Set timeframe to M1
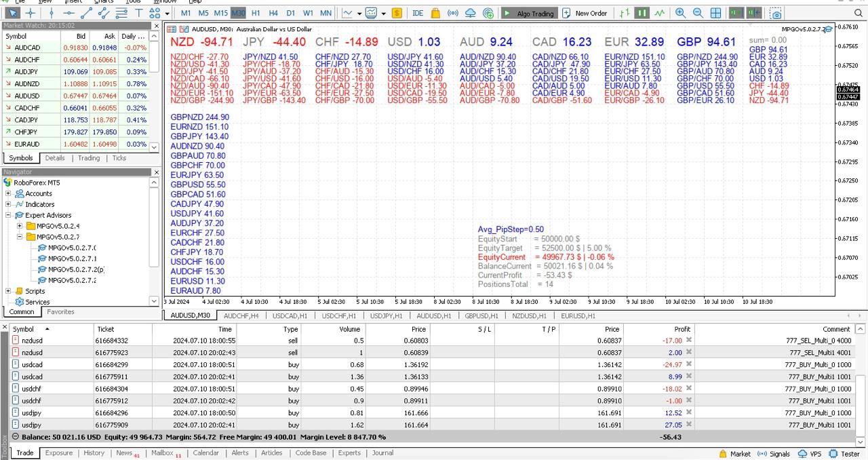The height and width of the screenshot is (460, 868). coord(186,13)
